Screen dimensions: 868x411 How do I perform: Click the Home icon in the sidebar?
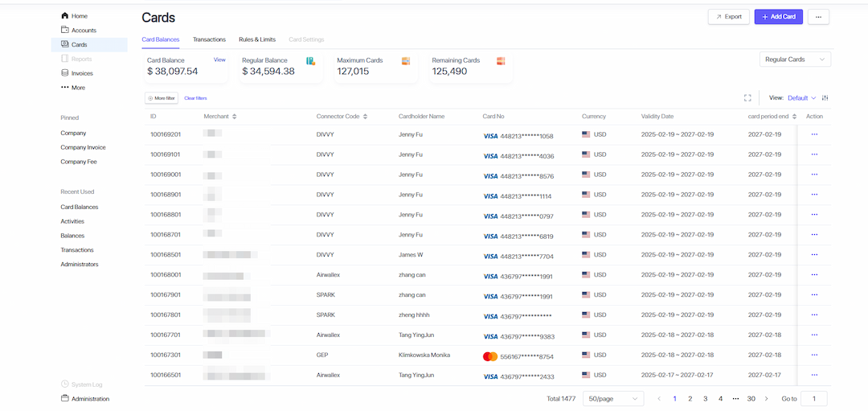pyautogui.click(x=65, y=16)
